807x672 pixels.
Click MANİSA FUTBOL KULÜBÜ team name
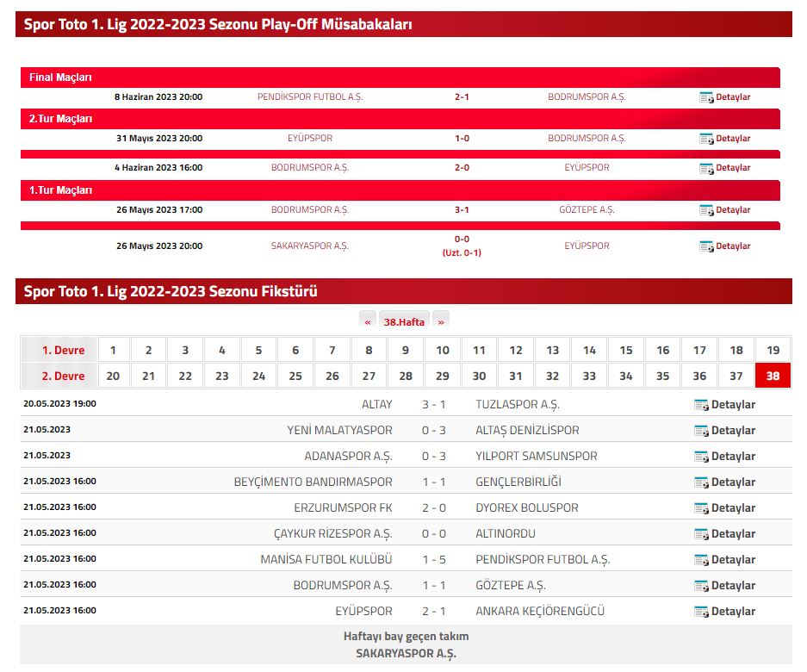pyautogui.click(x=326, y=560)
